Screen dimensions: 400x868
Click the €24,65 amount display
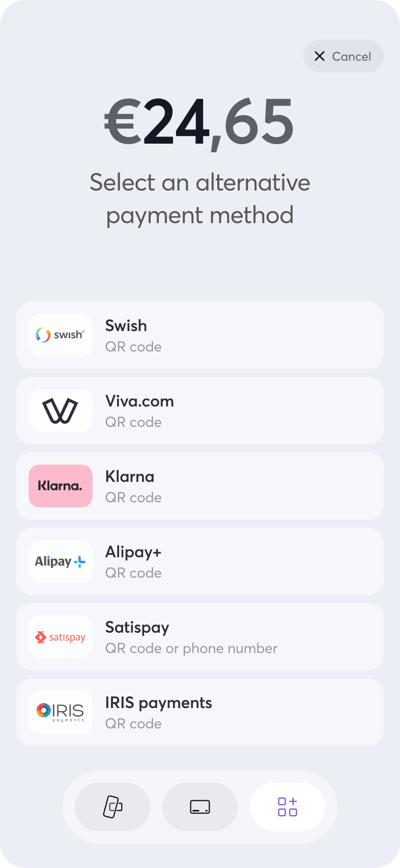[199, 122]
